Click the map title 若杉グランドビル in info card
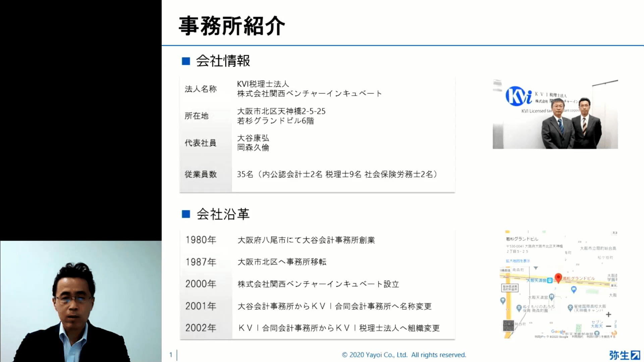 522,239
